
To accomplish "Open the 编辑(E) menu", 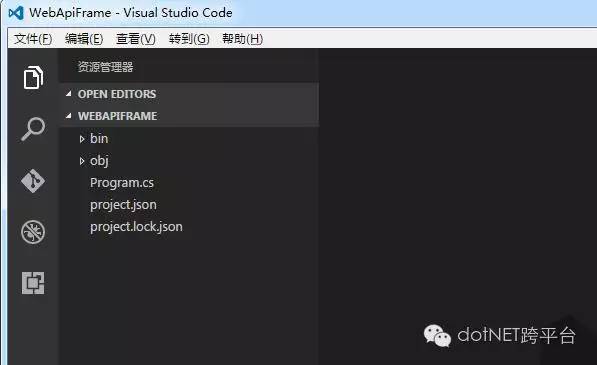I will (x=84, y=39).
